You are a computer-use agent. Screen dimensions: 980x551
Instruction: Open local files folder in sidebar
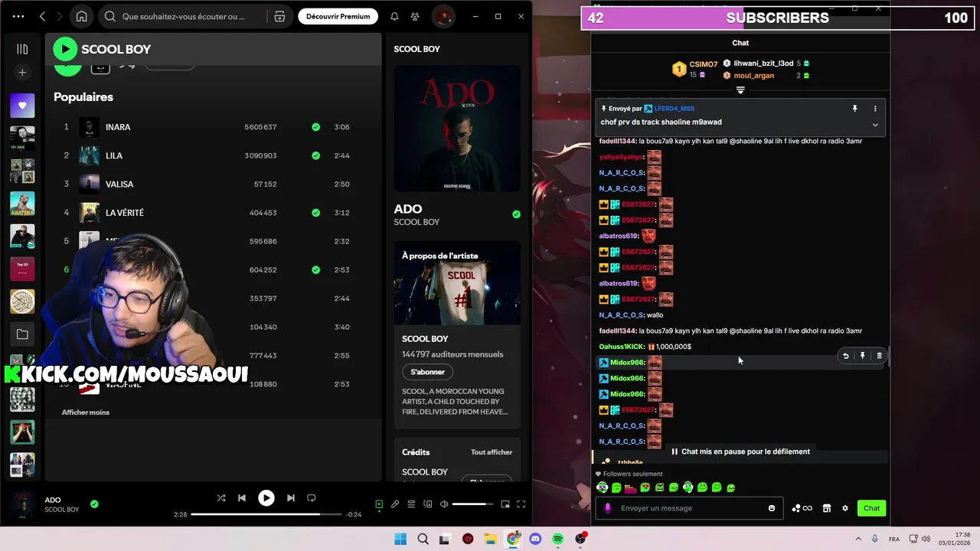(22, 334)
